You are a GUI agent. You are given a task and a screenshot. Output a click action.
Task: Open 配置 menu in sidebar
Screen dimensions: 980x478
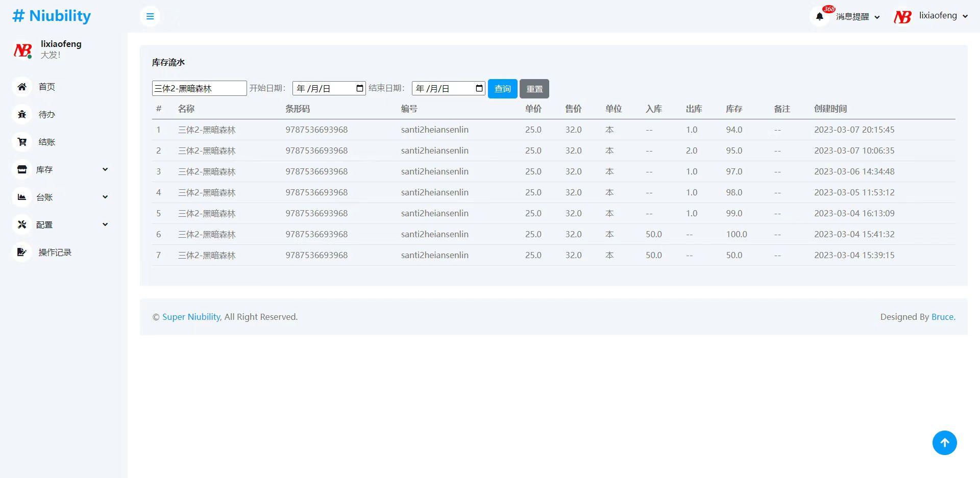[44, 224]
